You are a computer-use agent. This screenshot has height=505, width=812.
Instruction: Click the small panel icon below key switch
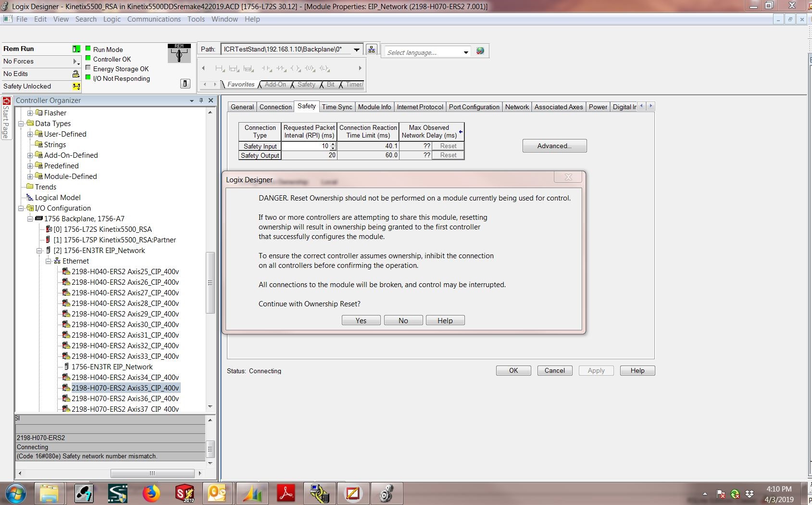pyautogui.click(x=185, y=84)
